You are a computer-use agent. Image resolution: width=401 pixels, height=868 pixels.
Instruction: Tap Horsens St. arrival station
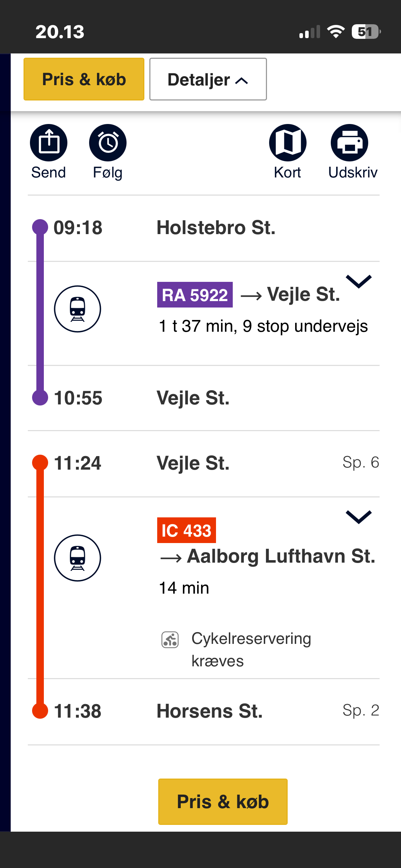coord(210,711)
